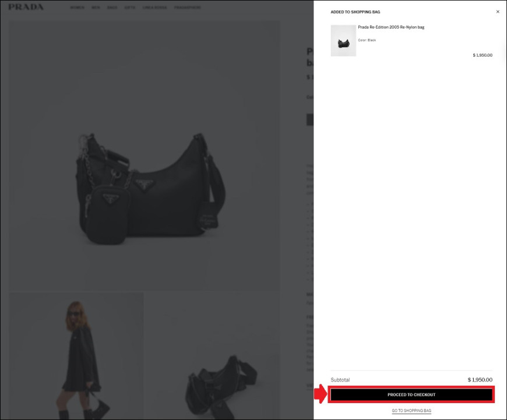Click the Proceed to Checkout button
This screenshot has width=507, height=420.
(411, 394)
